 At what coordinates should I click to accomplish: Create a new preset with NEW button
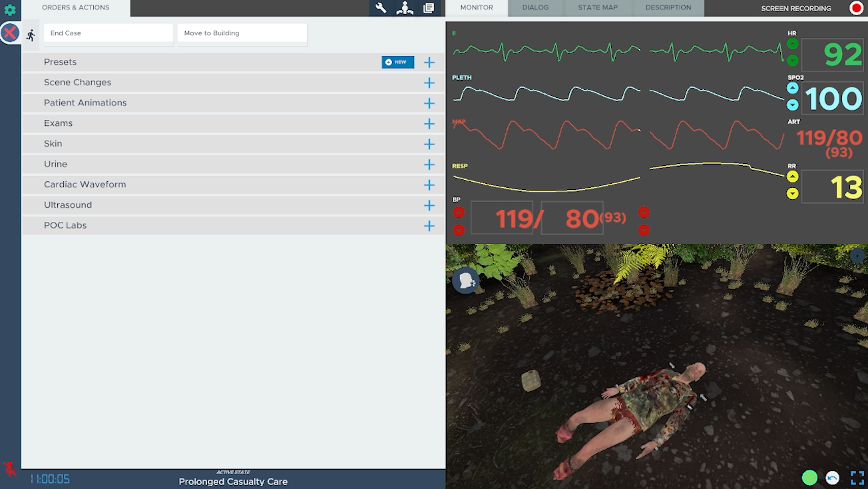pos(397,62)
